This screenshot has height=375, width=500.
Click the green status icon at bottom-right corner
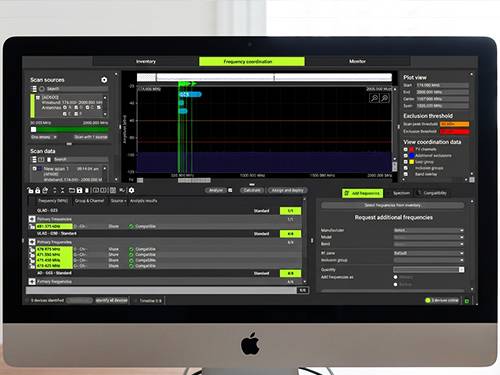click(x=467, y=301)
